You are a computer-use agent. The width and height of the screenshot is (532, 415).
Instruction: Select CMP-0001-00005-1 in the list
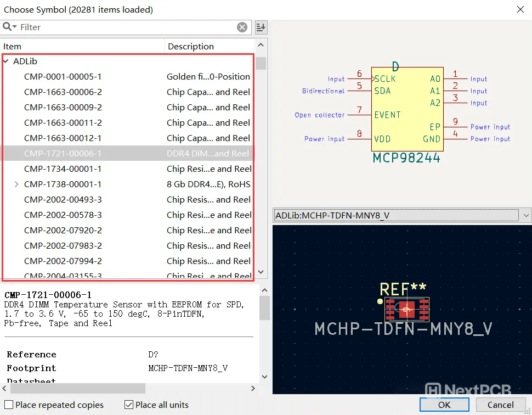point(63,77)
